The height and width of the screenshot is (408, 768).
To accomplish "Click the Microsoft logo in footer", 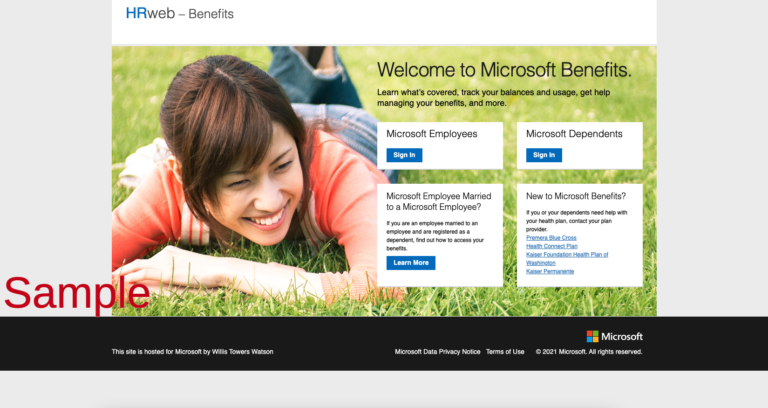I will coord(614,336).
